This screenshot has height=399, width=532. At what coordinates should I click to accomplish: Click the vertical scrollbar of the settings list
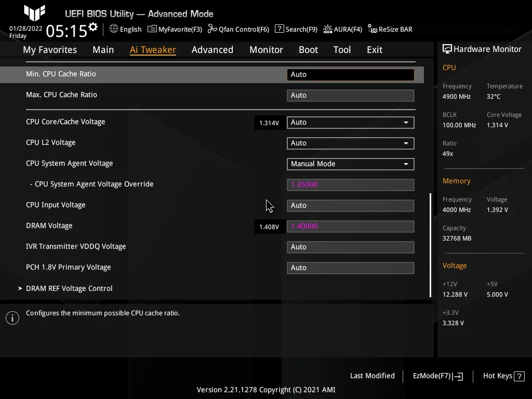coord(431,245)
